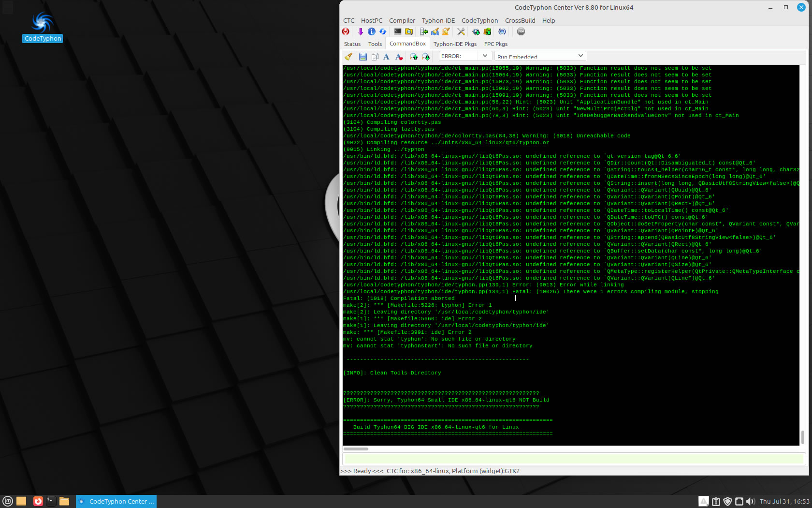This screenshot has width=812, height=508.
Task: Click the blue broom clean icon
Action: 435,31
